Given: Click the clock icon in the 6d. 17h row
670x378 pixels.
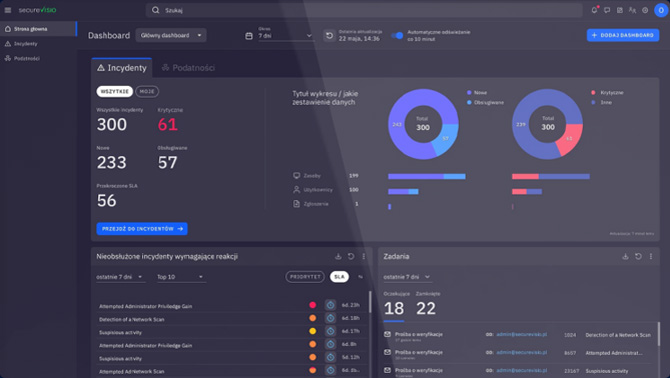Looking at the screenshot, I should pos(330,331).
